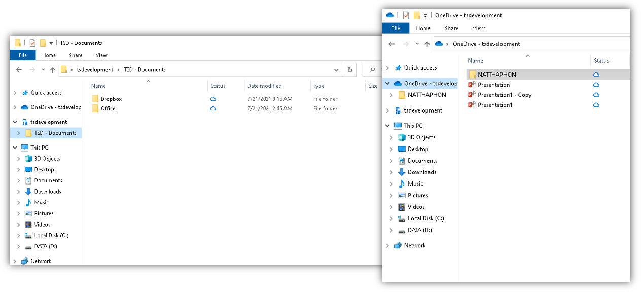The image size is (644, 295).
Task: Click the new folder icon in OneDrive title bar
Action: pos(417,15)
